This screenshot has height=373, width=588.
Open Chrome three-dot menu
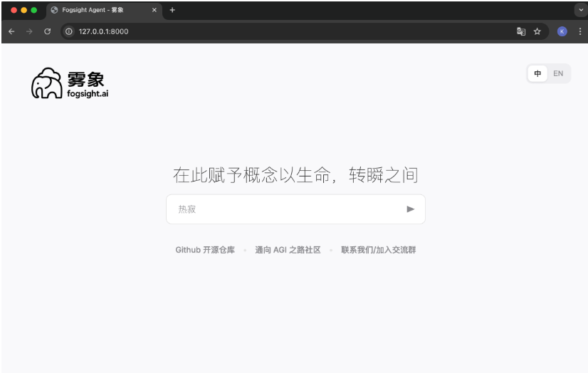(x=580, y=31)
